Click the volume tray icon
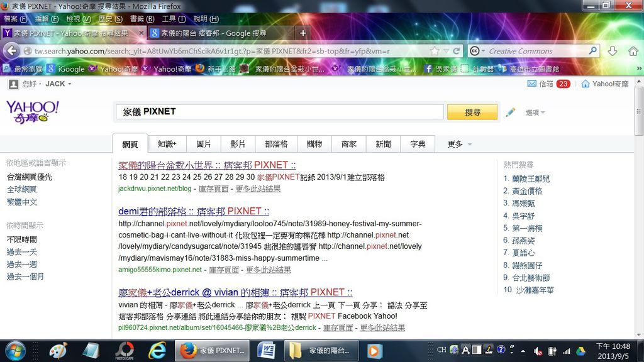 (538, 351)
